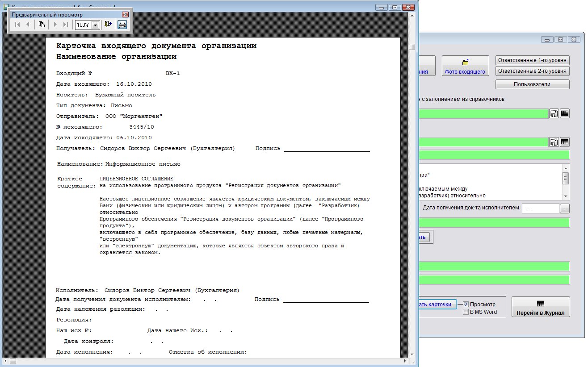Image resolution: width=588 pixels, height=367 pixels.
Task: Close preview using the door exit icon
Action: point(108,25)
